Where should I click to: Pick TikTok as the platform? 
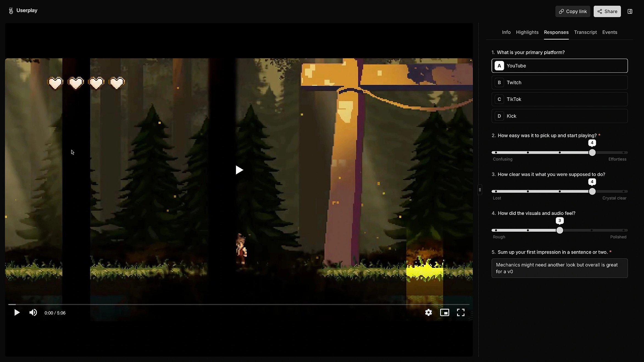559,99
